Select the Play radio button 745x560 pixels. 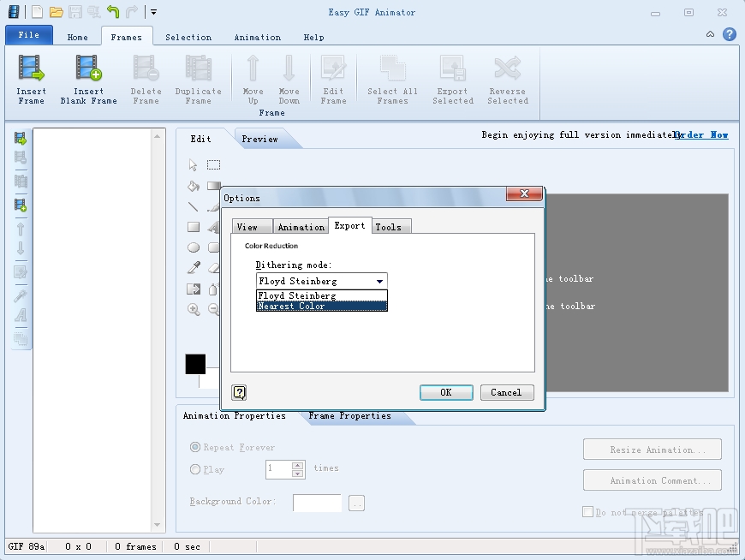[195, 469]
